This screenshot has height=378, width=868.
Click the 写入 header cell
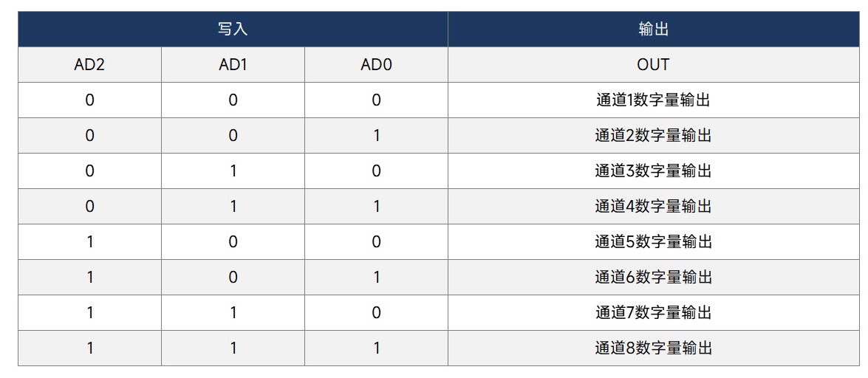(233, 30)
